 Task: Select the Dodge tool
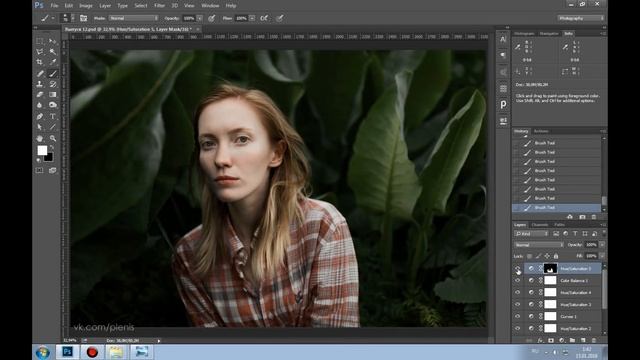click(x=53, y=105)
